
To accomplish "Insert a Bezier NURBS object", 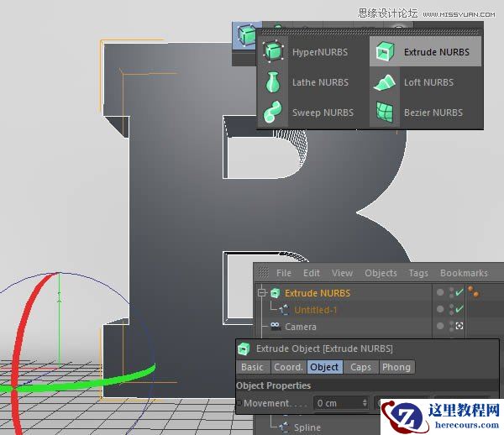I will point(425,113).
